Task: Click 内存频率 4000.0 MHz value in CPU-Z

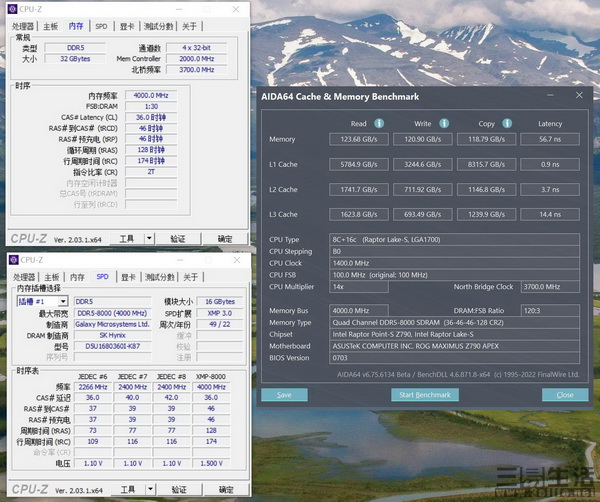Action: [x=151, y=95]
